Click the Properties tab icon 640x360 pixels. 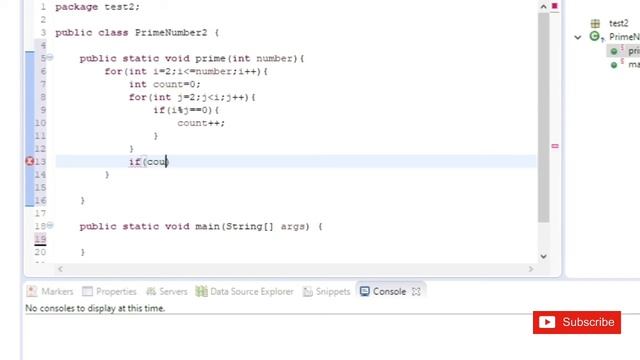pyautogui.click(x=87, y=291)
